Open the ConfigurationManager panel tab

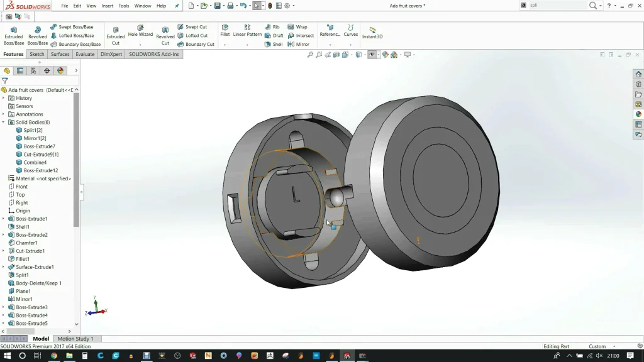click(33, 71)
